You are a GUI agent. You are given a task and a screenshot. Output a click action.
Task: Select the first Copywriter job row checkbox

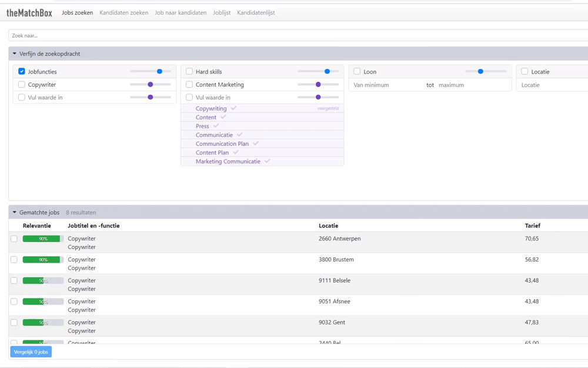[x=14, y=239]
